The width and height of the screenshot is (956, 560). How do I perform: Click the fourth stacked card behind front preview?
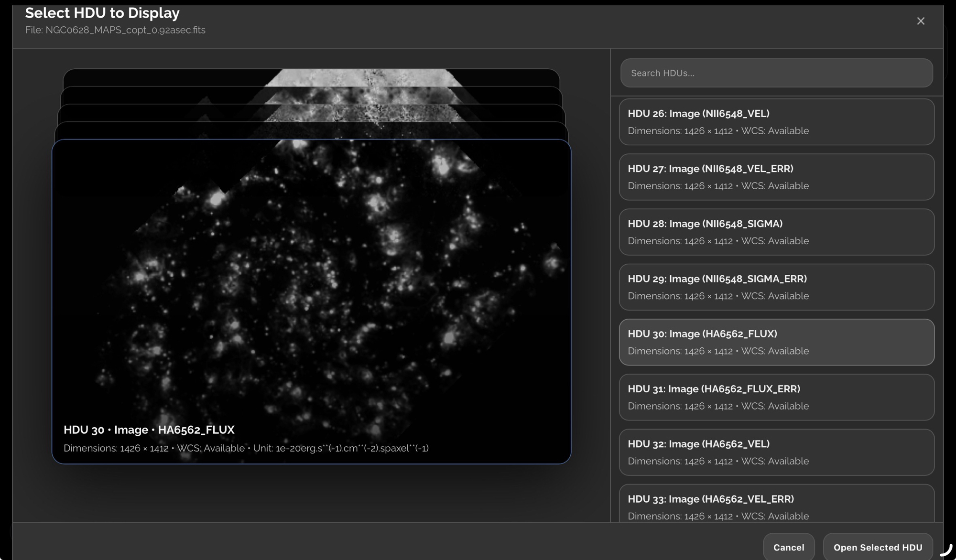(x=311, y=130)
